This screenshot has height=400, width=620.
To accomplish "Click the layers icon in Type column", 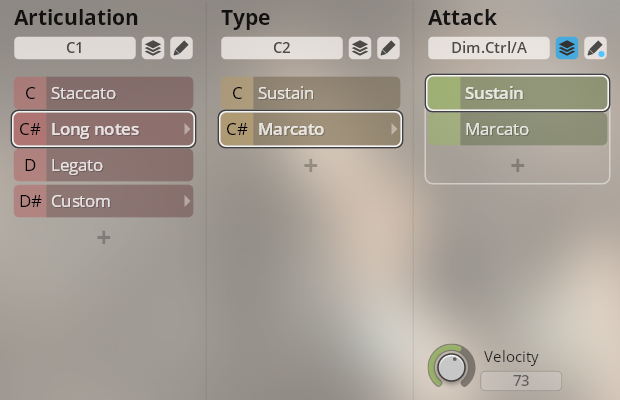I will pos(360,48).
